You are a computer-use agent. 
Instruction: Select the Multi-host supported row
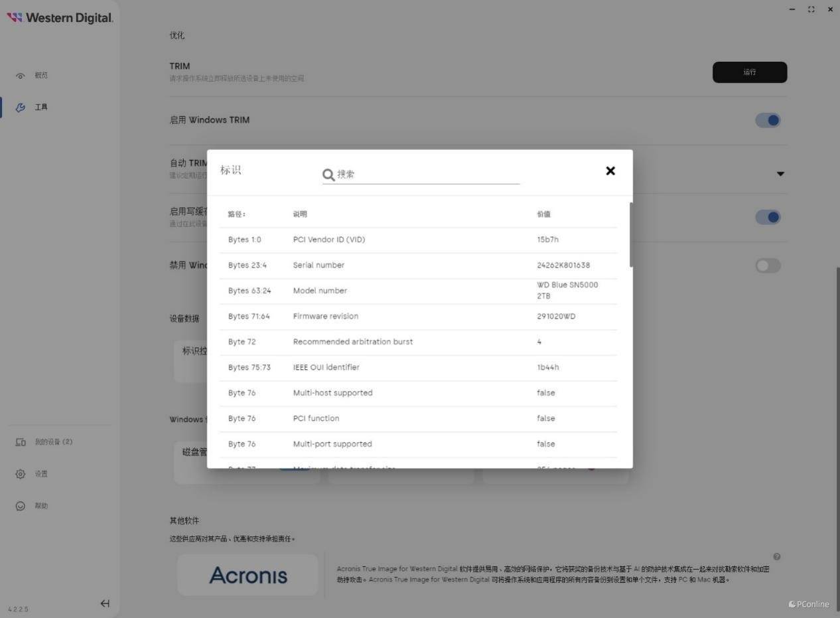click(418, 394)
